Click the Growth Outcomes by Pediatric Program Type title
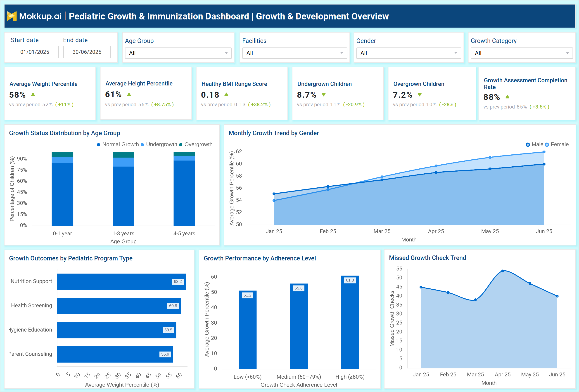The image size is (579, 392). pyautogui.click(x=71, y=258)
